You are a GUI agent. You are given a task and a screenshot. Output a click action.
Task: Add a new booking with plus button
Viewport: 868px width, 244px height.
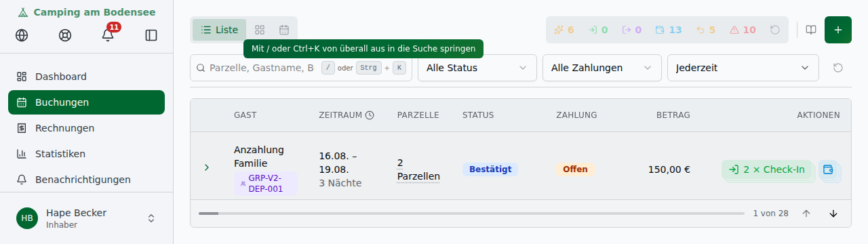(838, 30)
